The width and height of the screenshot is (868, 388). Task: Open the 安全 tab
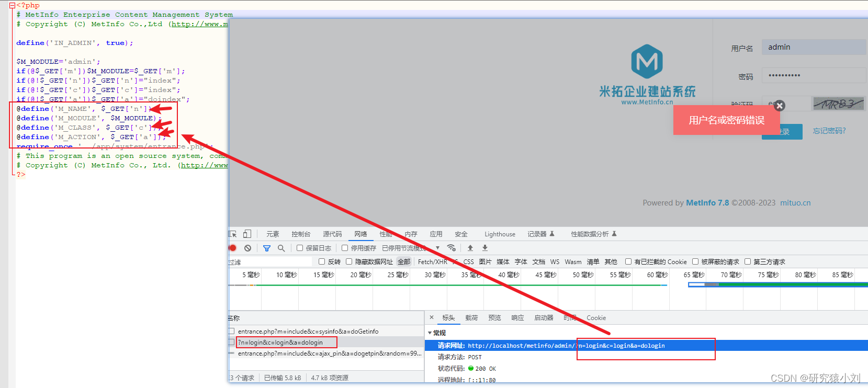[x=461, y=234]
